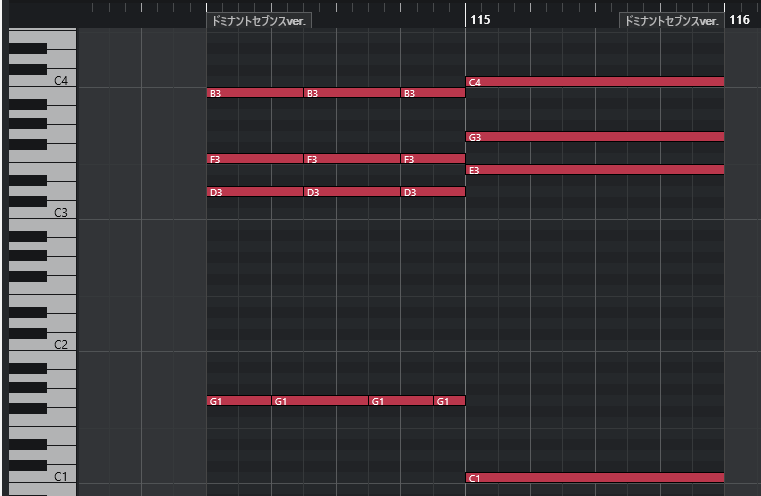Click the C2 key on the piano keyboard
The width and height of the screenshot is (761, 496).
pos(62,345)
